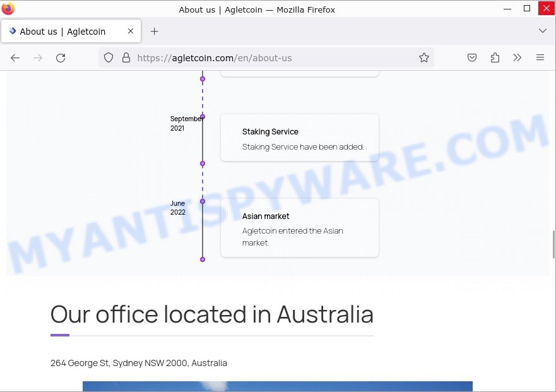Open a new tab

pos(154,31)
